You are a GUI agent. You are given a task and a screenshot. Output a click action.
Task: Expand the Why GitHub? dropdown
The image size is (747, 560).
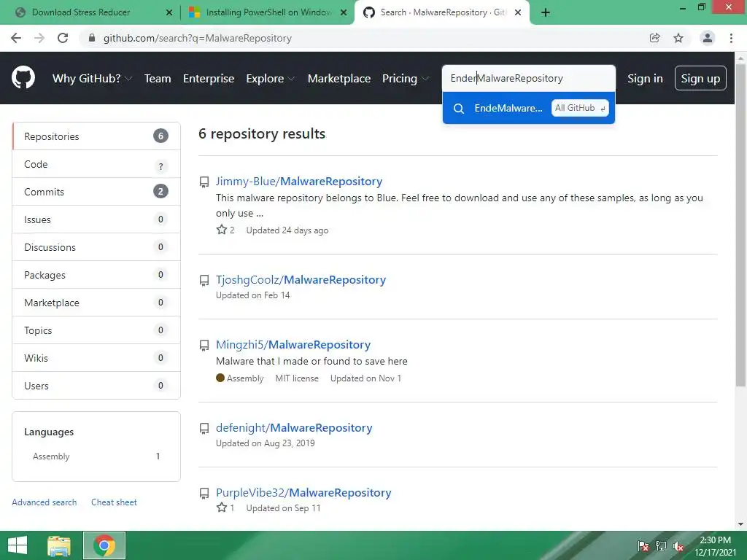click(x=92, y=78)
